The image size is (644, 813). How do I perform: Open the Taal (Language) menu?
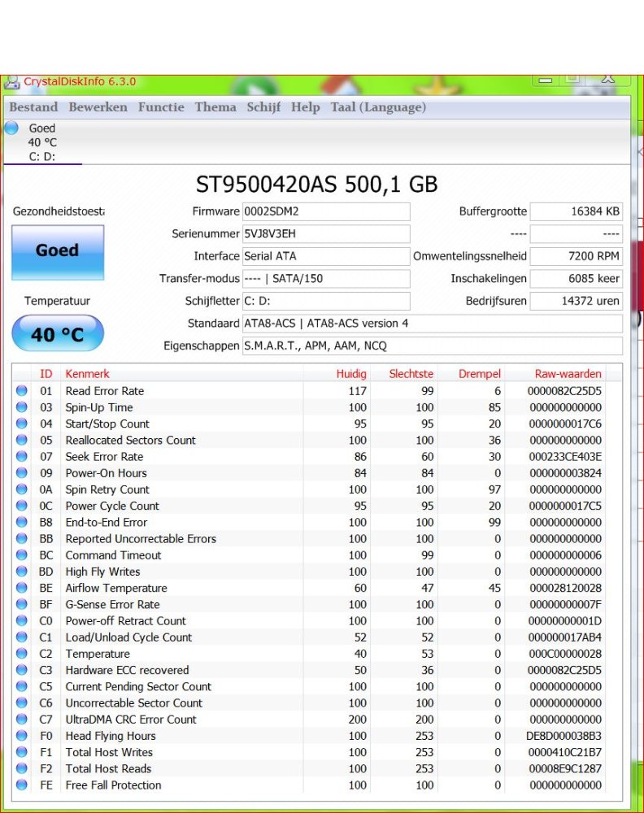(378, 107)
